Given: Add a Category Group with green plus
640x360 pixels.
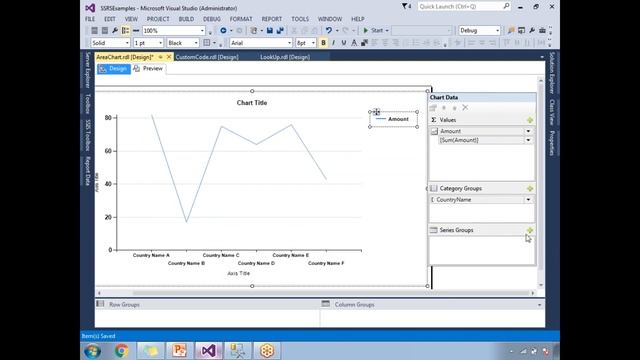Looking at the screenshot, I should 530,189.
